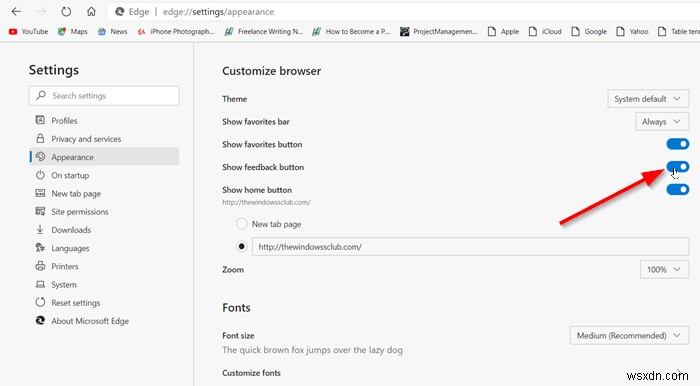The height and width of the screenshot is (386, 700).
Task: Select Appearance in settings sidebar
Action: click(104, 157)
